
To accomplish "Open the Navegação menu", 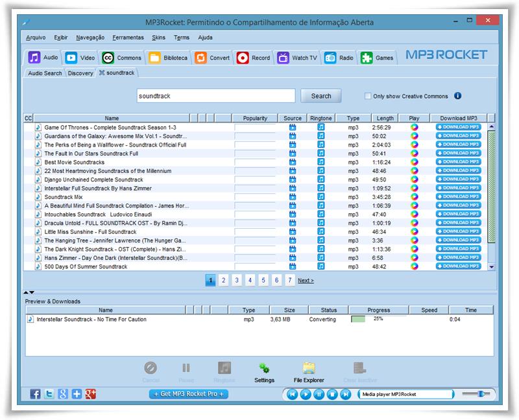I will click(90, 38).
